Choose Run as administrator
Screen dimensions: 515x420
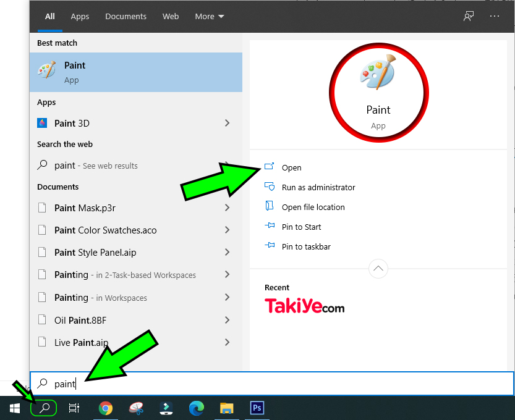(x=318, y=187)
